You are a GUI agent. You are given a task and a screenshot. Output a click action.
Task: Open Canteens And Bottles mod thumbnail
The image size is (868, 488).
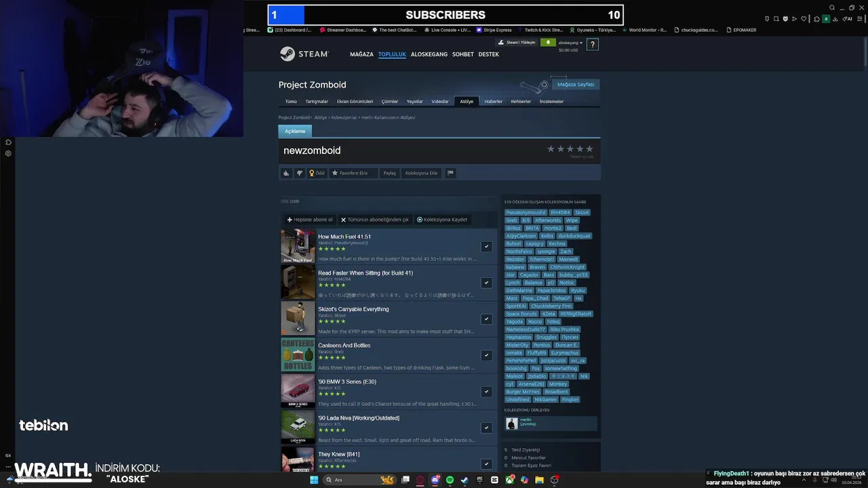click(x=298, y=354)
